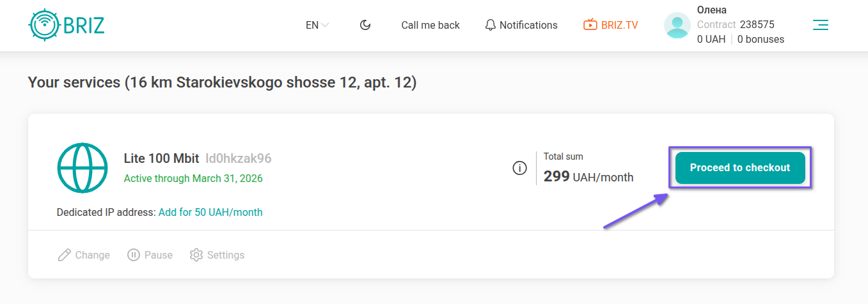Image resolution: width=868 pixels, height=304 pixels.
Task: Open the hamburger menu icon
Action: [x=820, y=26]
